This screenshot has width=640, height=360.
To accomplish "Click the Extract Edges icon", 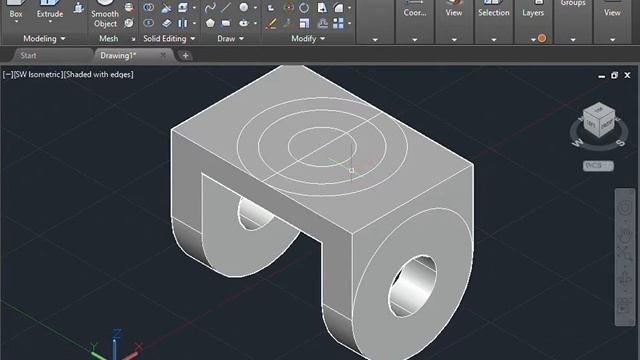I will pos(182,7).
